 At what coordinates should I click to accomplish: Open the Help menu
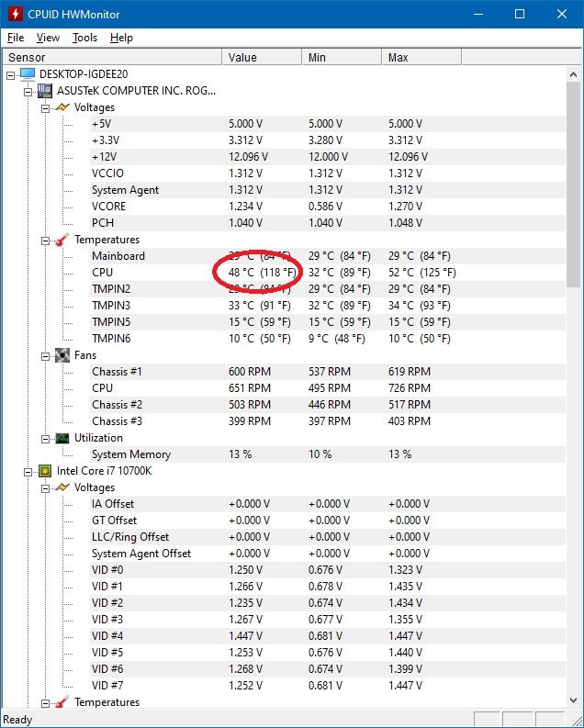121,38
